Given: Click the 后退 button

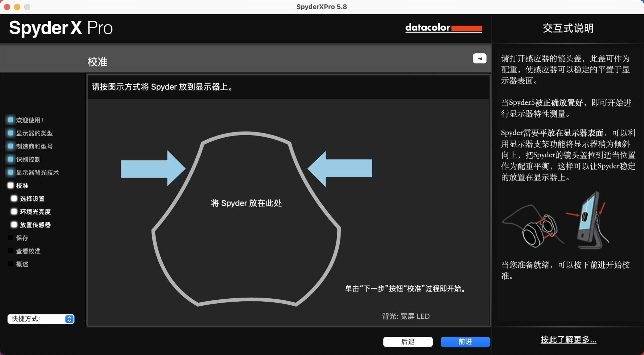Looking at the screenshot, I should (x=408, y=342).
